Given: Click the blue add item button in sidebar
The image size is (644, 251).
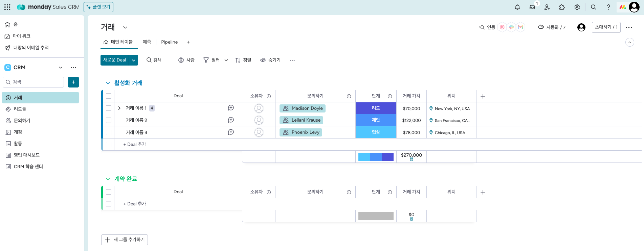Looking at the screenshot, I should point(73,82).
